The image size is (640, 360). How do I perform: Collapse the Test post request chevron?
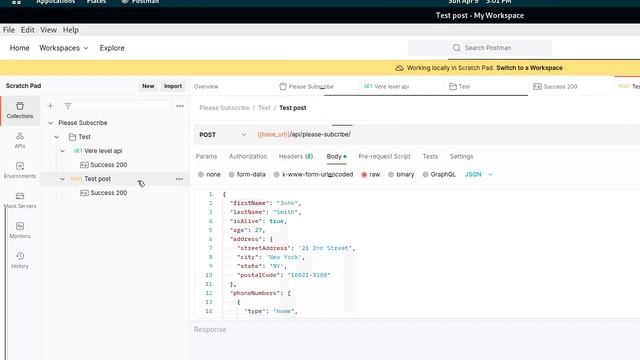pyautogui.click(x=62, y=179)
